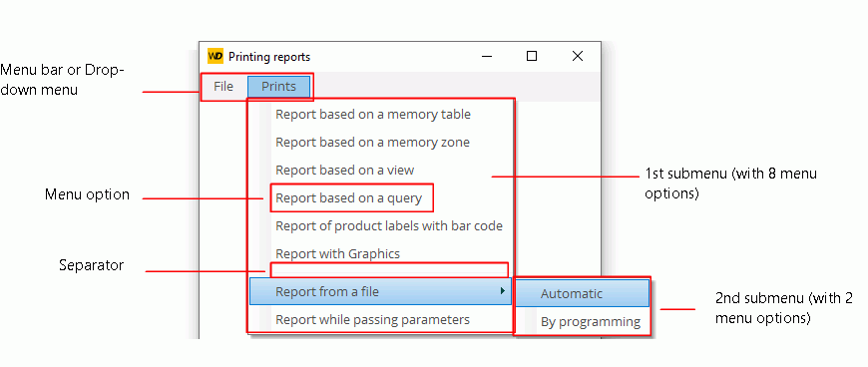This screenshot has height=367, width=868.
Task: Click the Printing reports title bar text
Action: pyautogui.click(x=269, y=57)
